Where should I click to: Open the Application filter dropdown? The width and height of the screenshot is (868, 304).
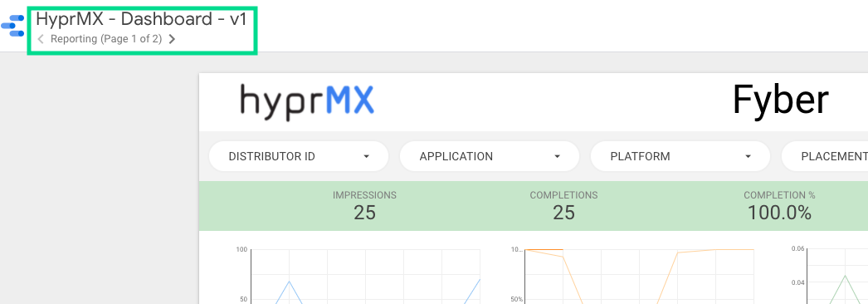(490, 156)
